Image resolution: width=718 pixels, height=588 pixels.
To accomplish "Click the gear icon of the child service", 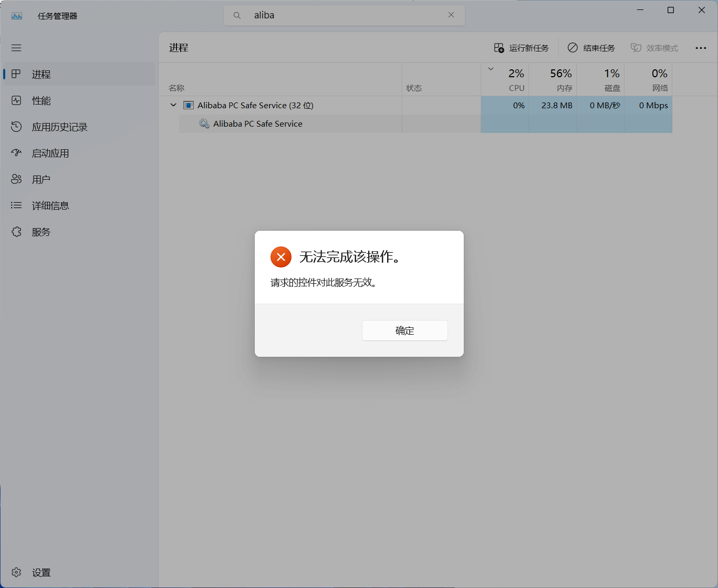I will coord(204,123).
